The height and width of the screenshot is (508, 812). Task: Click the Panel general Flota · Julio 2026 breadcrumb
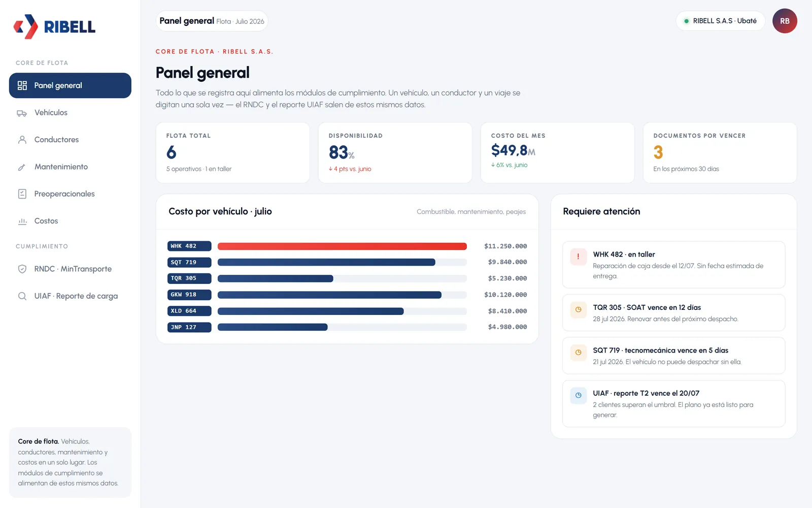[212, 21]
